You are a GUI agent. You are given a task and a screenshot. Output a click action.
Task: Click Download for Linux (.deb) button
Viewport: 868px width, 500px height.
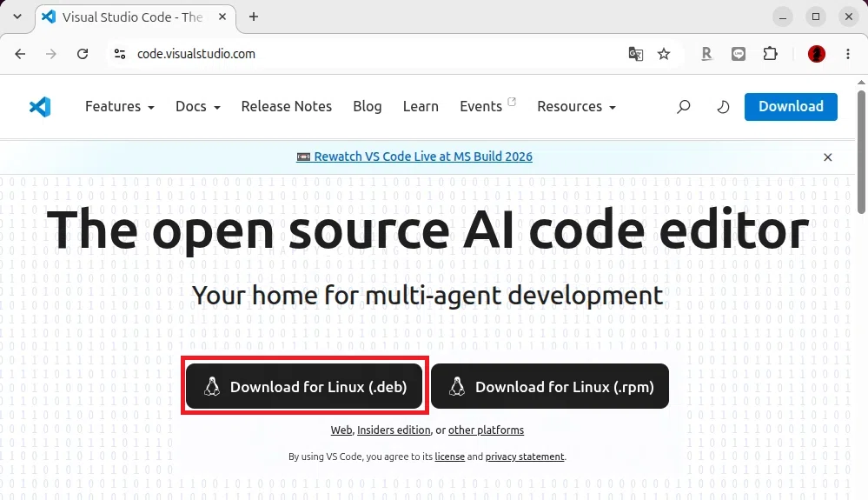pos(304,386)
